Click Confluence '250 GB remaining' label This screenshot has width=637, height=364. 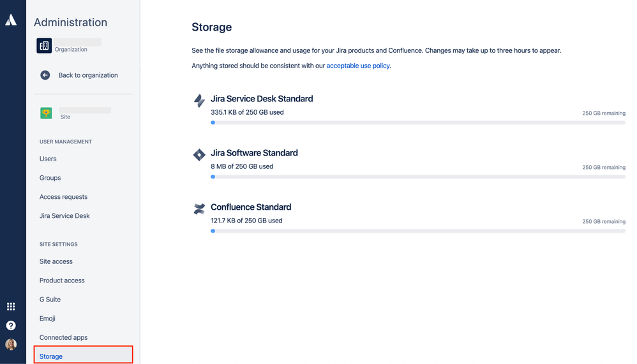pyautogui.click(x=604, y=222)
